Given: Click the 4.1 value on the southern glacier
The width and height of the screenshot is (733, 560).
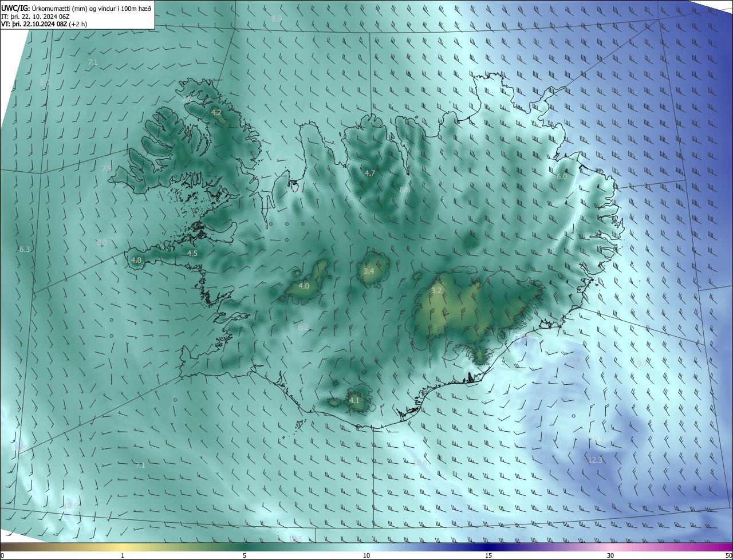Looking at the screenshot, I should point(354,401).
